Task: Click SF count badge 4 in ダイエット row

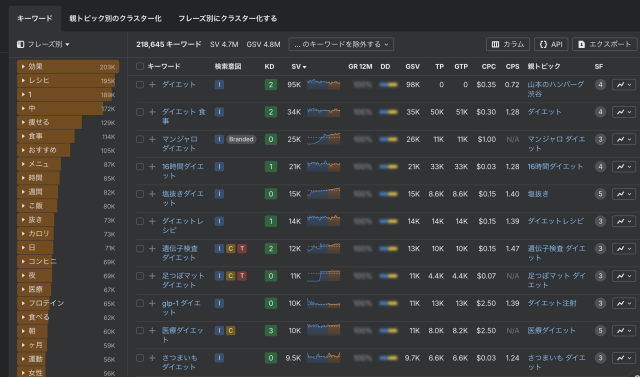Action: tap(600, 85)
